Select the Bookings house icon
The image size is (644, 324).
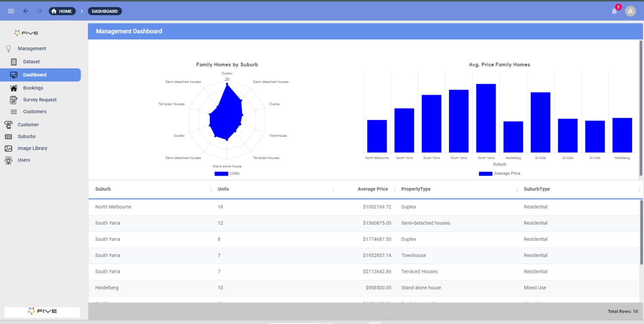tap(13, 88)
